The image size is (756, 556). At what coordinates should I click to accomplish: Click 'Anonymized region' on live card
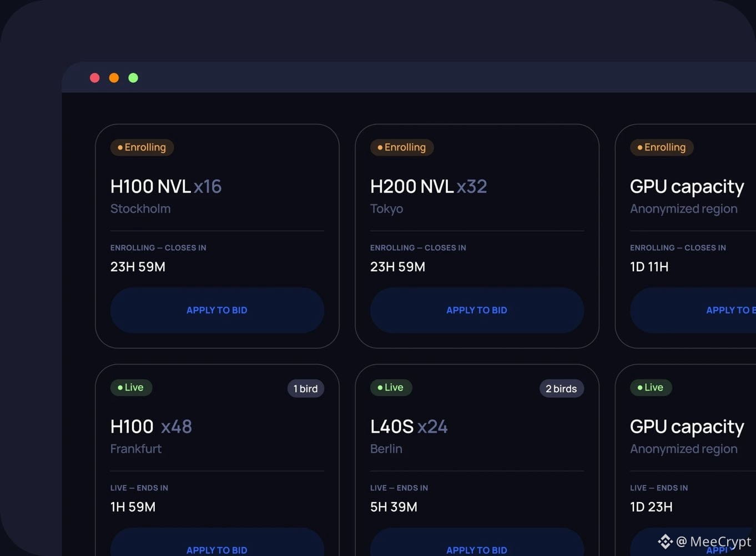[684, 449]
